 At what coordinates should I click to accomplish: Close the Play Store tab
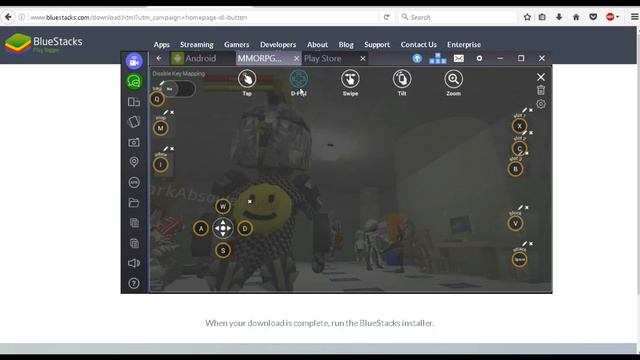pyautogui.click(x=363, y=59)
